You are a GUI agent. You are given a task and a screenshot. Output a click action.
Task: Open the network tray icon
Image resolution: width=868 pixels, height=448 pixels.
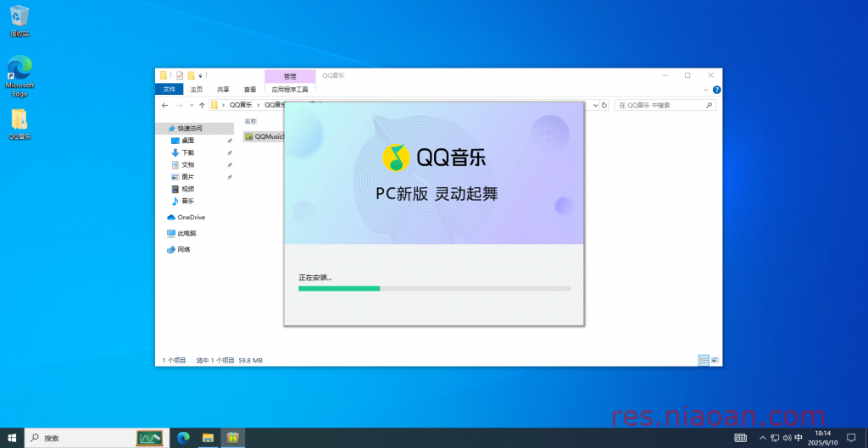point(775,438)
